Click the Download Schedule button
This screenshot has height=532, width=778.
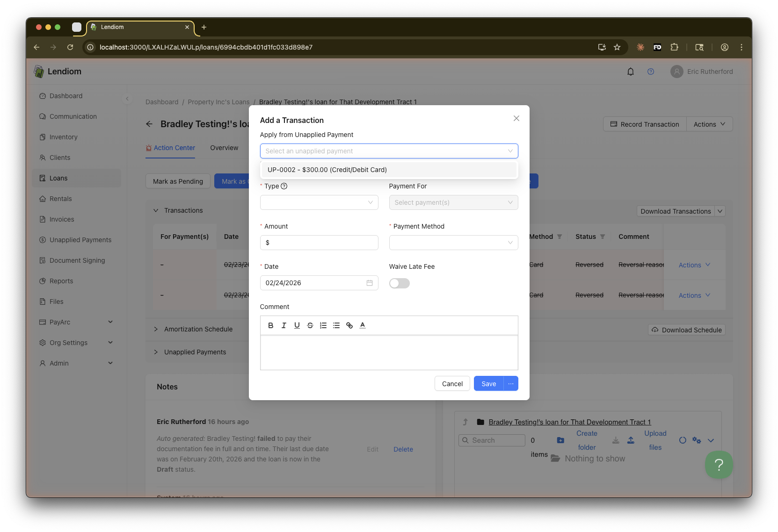pos(687,330)
